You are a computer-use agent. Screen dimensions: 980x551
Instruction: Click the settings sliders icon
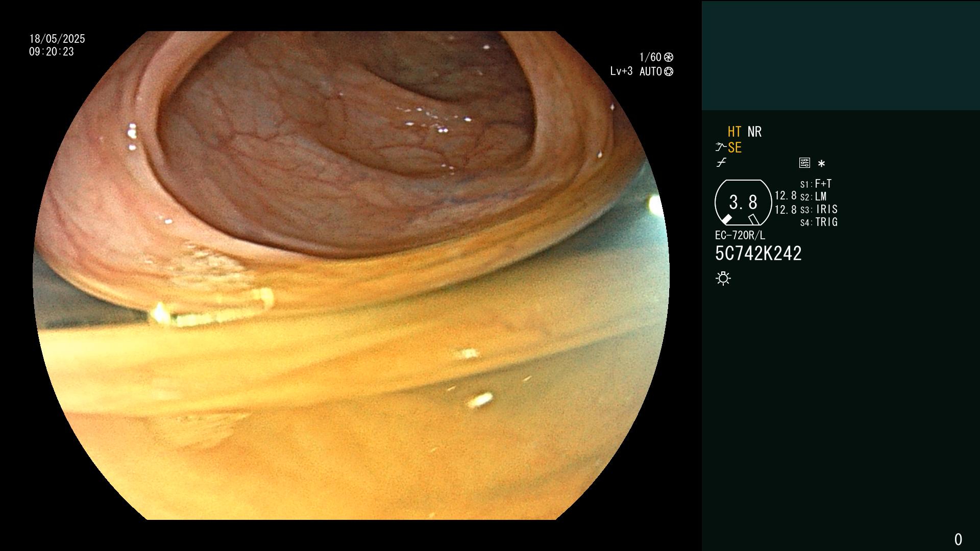(804, 163)
